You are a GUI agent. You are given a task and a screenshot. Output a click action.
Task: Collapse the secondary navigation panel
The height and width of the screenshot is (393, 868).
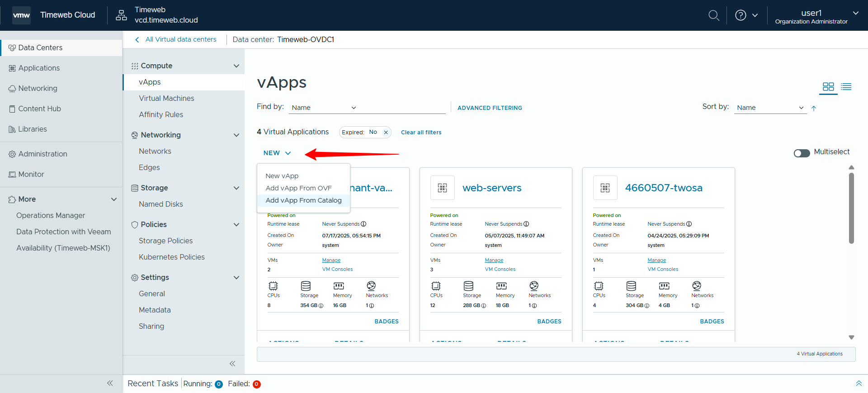[232, 364]
